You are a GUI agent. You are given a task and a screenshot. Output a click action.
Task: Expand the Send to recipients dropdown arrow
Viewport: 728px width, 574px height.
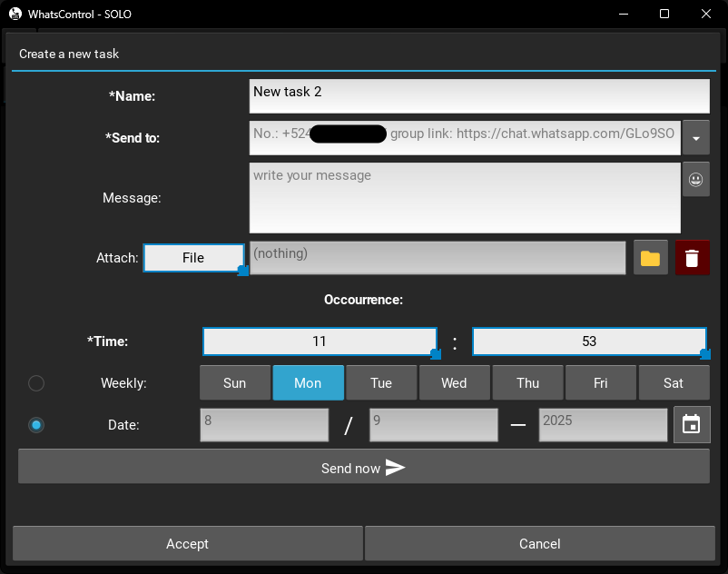(x=695, y=138)
